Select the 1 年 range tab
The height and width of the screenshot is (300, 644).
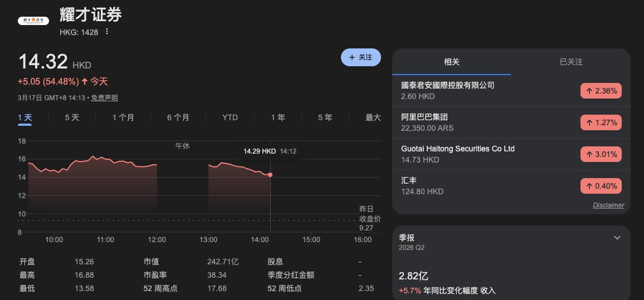pyautogui.click(x=277, y=118)
